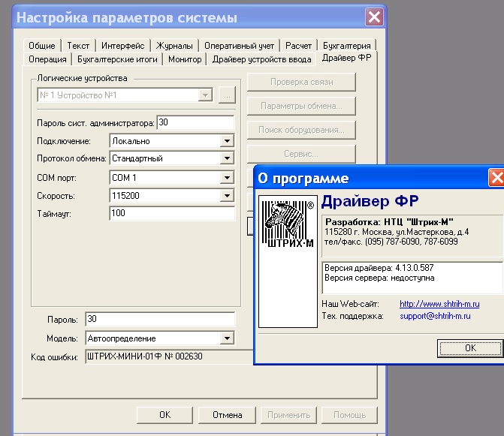Click the ellipsis button beside logical device
This screenshot has height=436, width=504.
228,95
